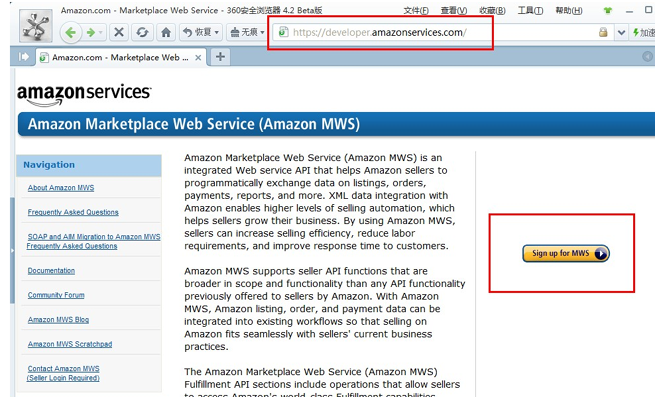
Task: Click the browser logo avatar icon
Action: click(x=36, y=26)
